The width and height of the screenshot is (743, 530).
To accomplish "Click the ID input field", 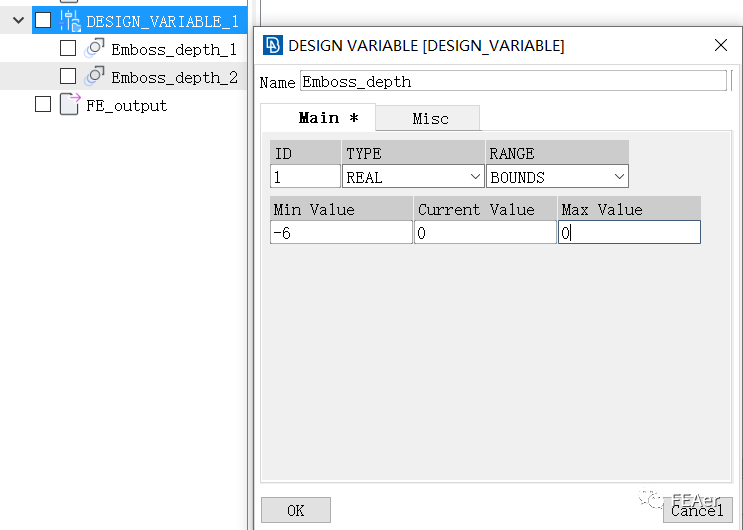I will point(305,176).
